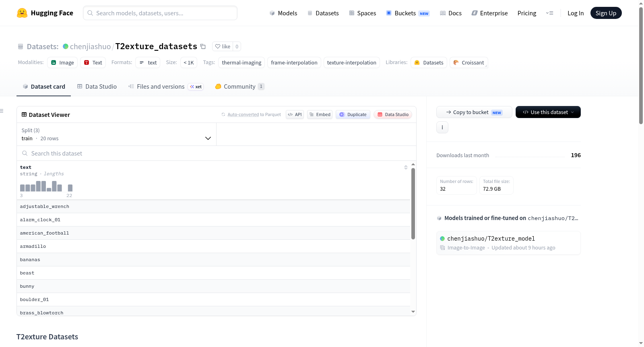644x347 pixels.
Task: Select the bunny row
Action: click(x=213, y=286)
